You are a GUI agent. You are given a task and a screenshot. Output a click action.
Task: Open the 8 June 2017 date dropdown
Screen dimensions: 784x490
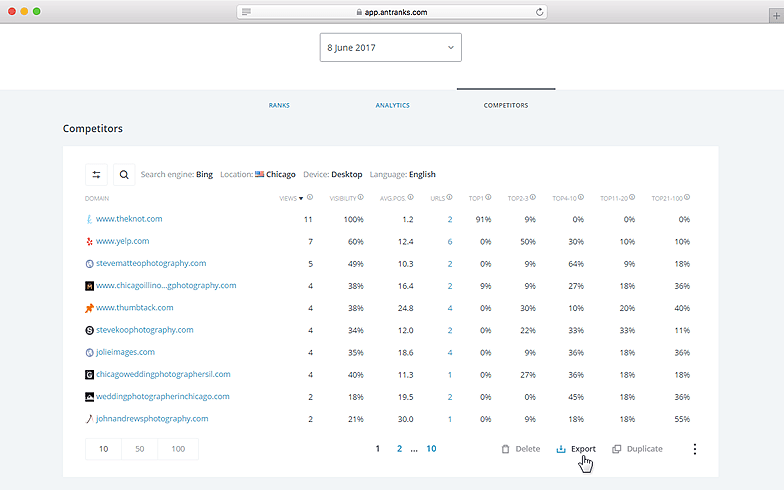(x=390, y=47)
